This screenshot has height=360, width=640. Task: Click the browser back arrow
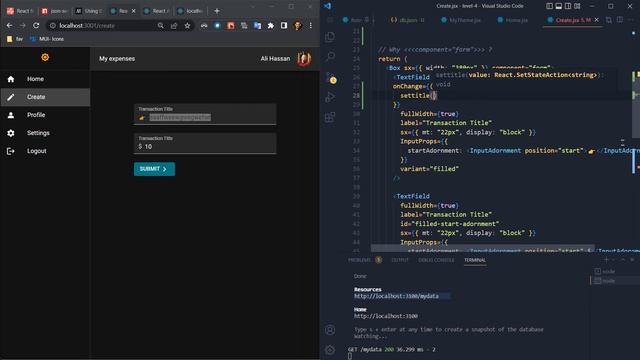pyautogui.click(x=9, y=25)
